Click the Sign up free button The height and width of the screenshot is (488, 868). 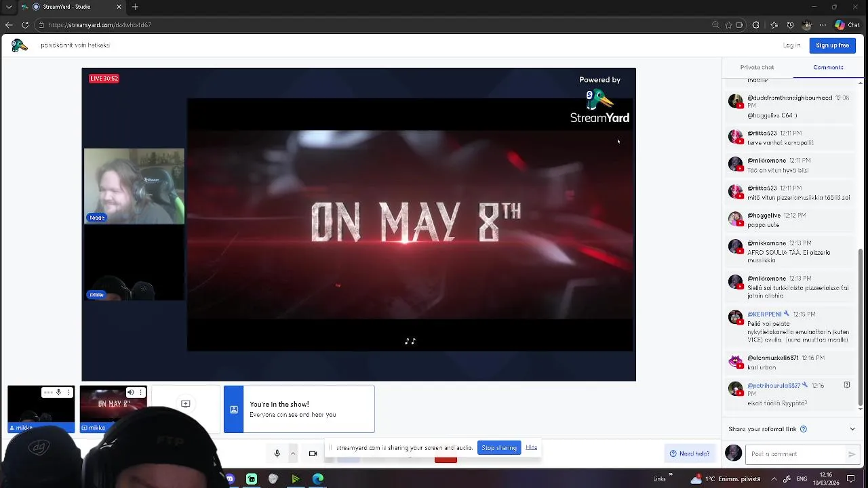pyautogui.click(x=832, y=45)
